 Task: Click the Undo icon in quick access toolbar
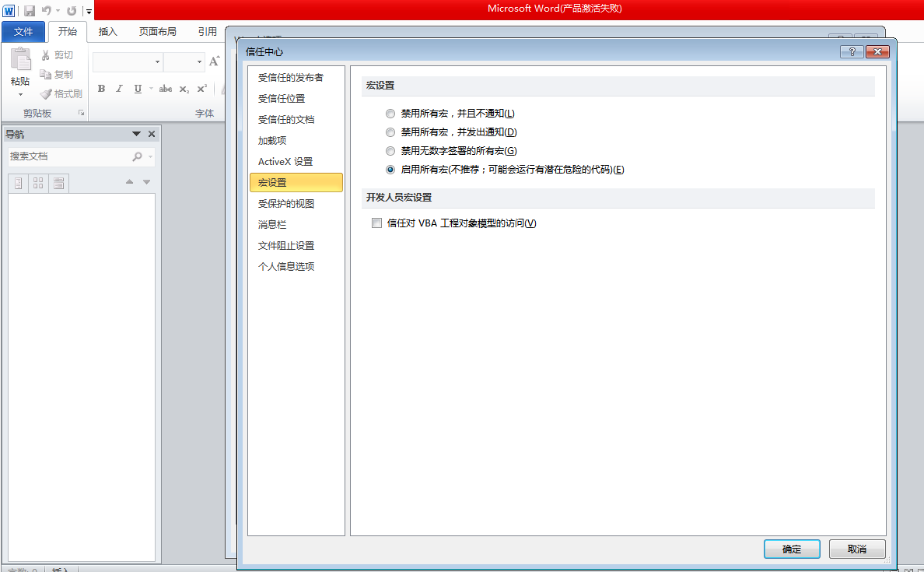[46, 11]
